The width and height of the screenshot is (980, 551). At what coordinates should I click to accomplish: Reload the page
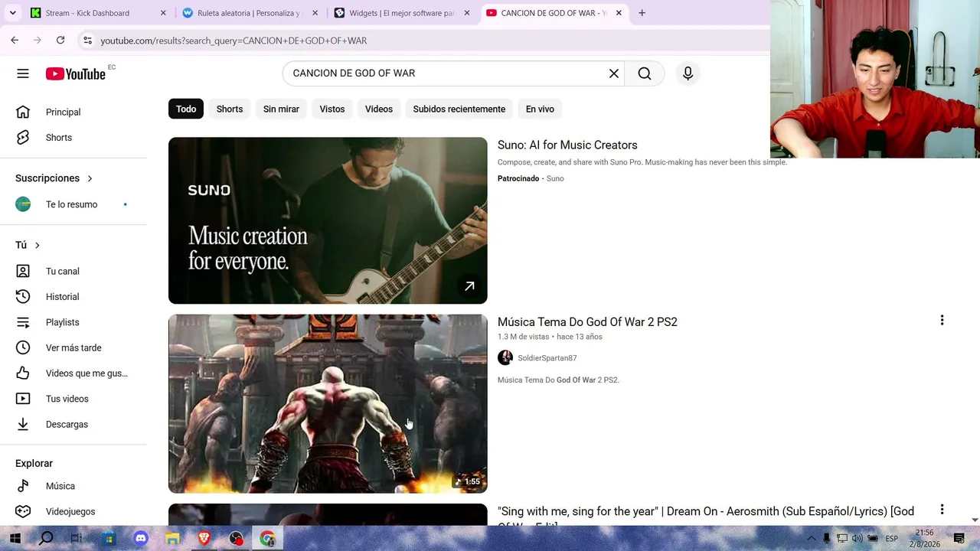pos(60,40)
